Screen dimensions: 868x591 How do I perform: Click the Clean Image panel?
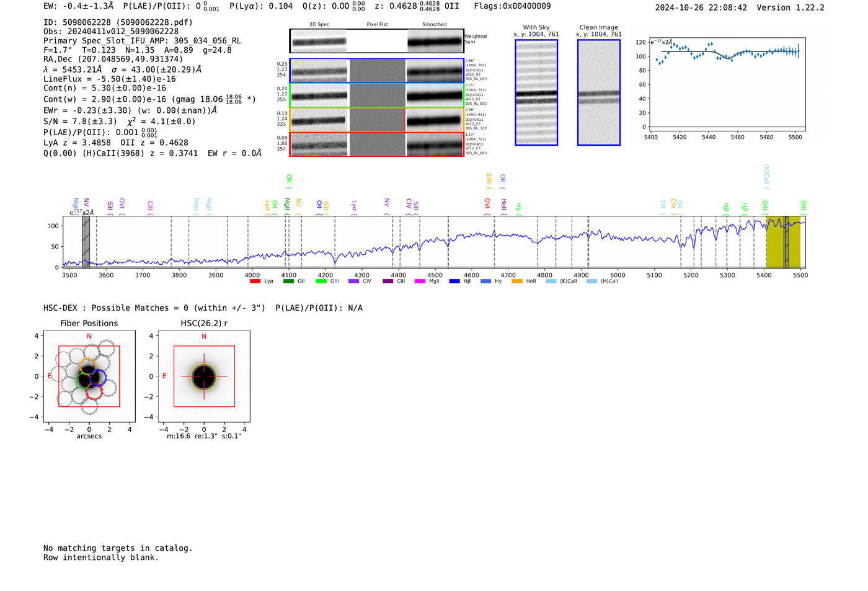599,92
